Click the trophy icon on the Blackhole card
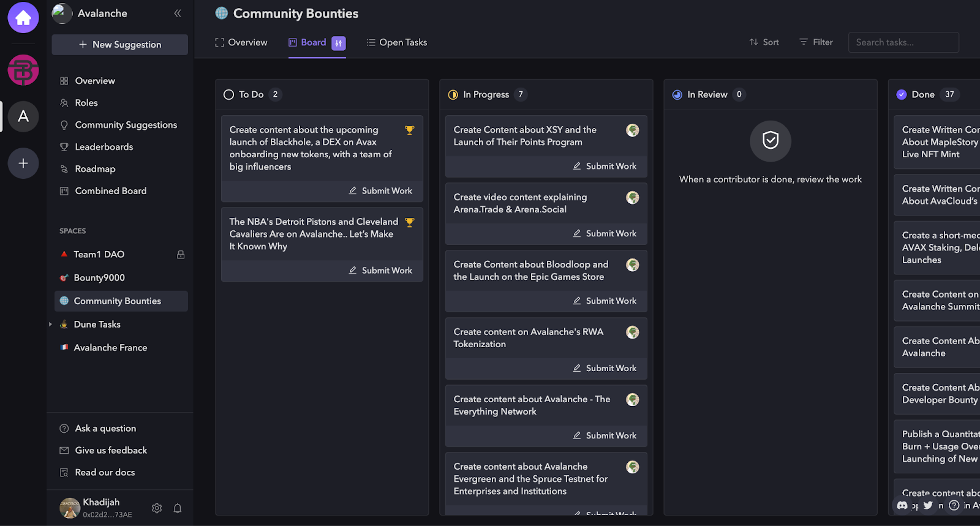This screenshot has width=980, height=526. coord(410,130)
